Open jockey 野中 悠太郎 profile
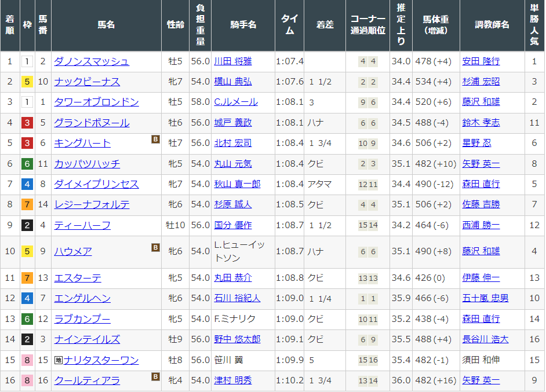 click(237, 339)
